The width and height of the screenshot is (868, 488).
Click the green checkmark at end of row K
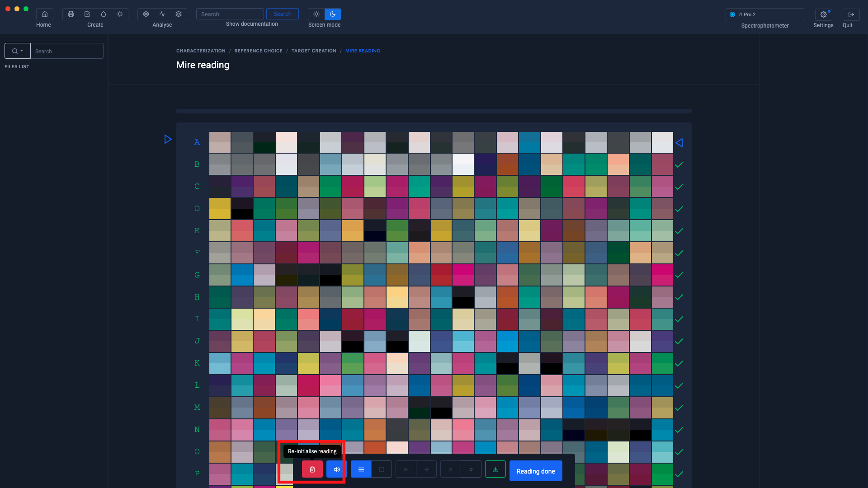point(679,363)
